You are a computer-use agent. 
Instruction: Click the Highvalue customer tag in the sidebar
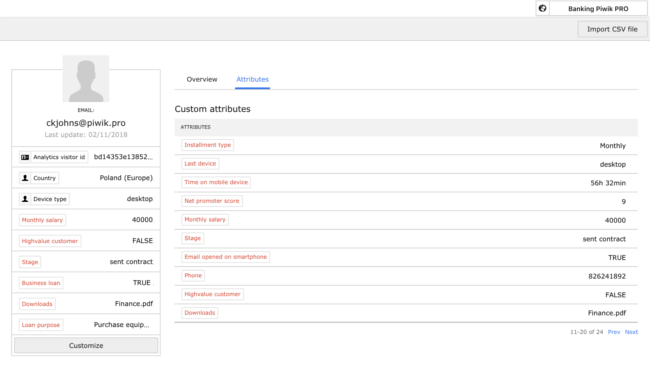click(50, 241)
